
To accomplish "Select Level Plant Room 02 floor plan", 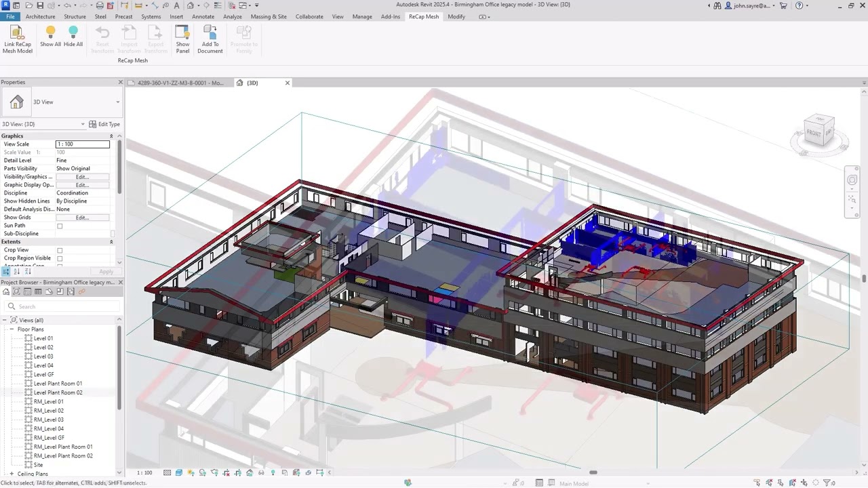I will click(x=58, y=392).
